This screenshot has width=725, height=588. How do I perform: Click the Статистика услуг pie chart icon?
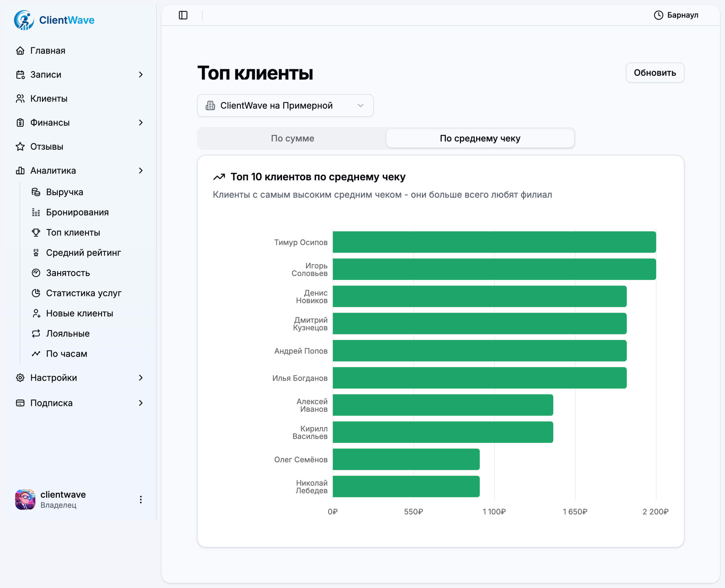coord(36,293)
